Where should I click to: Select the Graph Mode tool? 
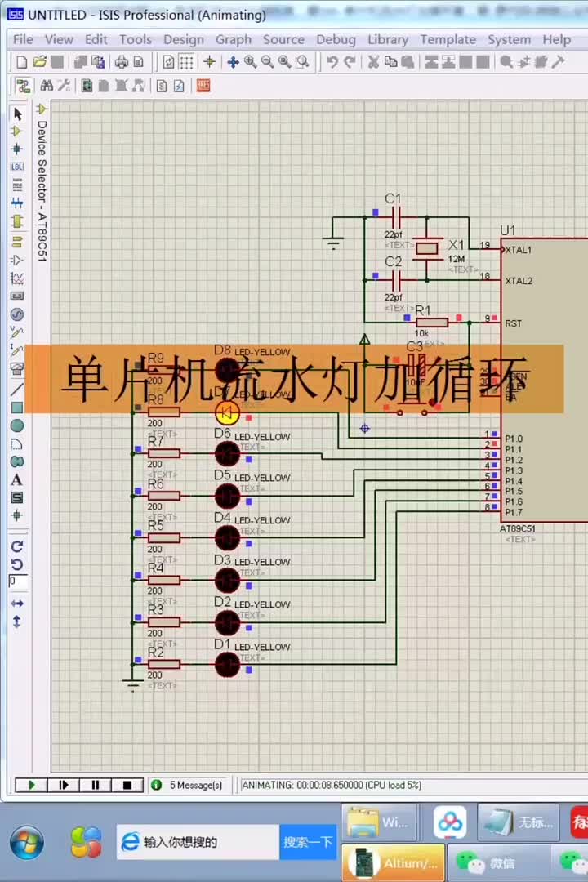pos(17,278)
